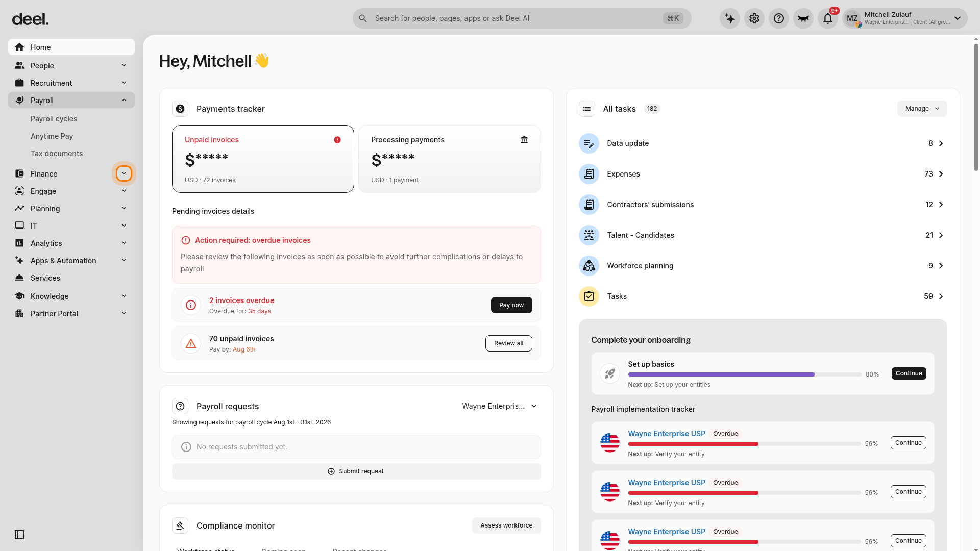Image resolution: width=980 pixels, height=551 pixels.
Task: Click the Compliance monitor gavel icon
Action: (x=180, y=525)
